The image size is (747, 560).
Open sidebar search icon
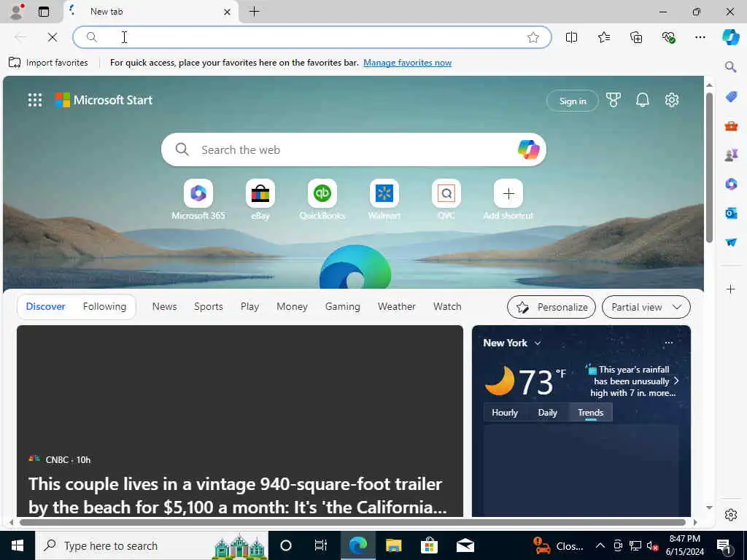click(731, 66)
